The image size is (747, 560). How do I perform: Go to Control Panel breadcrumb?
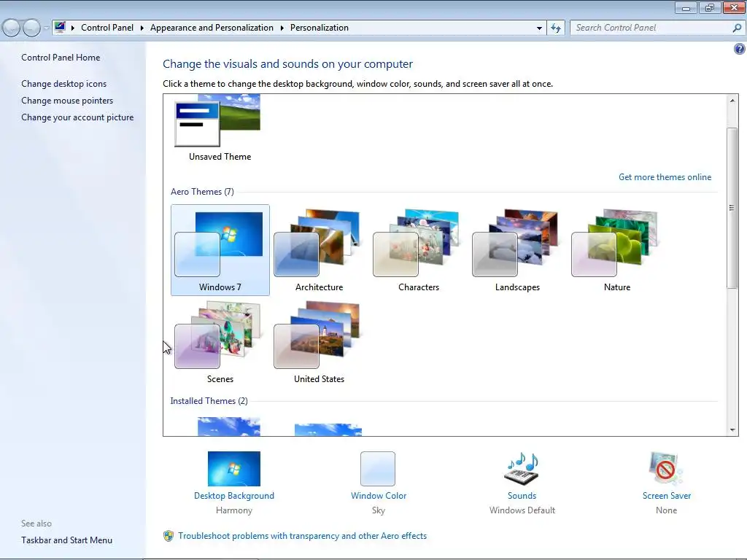(107, 28)
